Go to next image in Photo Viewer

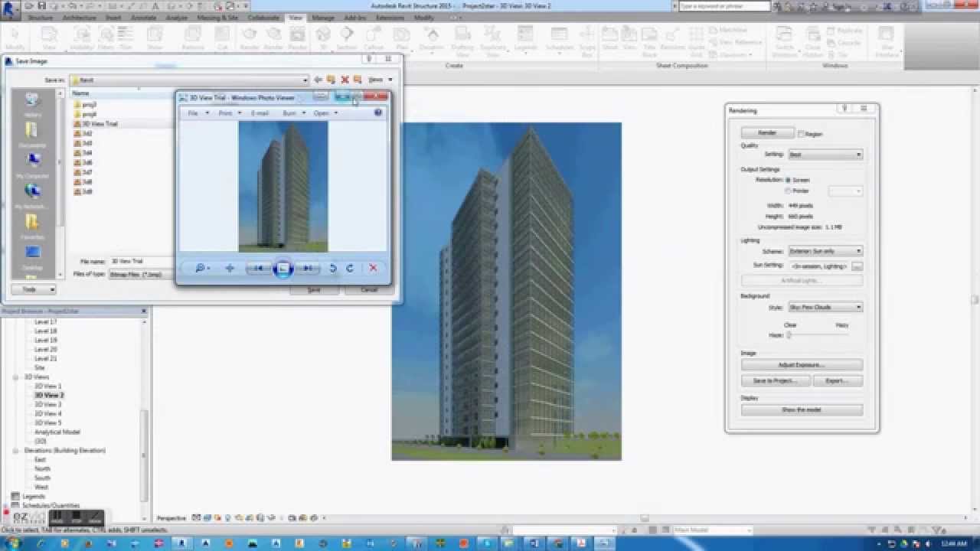308,268
